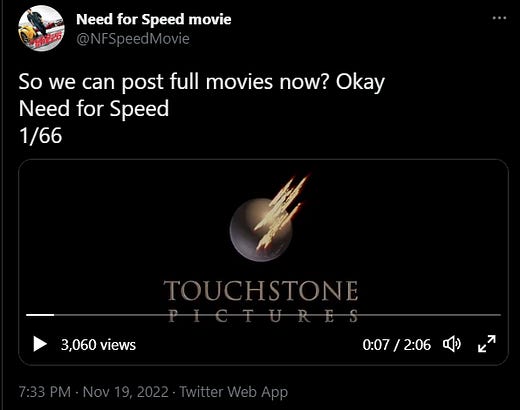Play the video with the triangle button
520x410 pixels.
coord(40,344)
